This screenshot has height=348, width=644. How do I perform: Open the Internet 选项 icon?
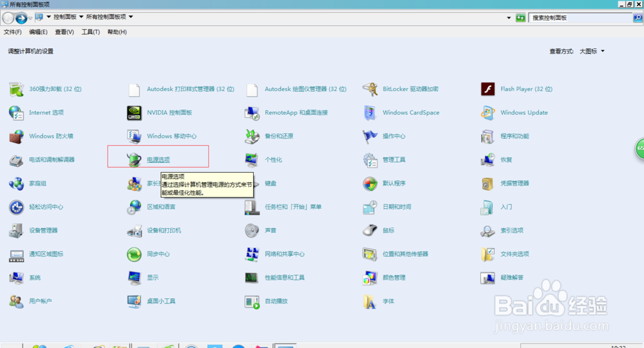pyautogui.click(x=17, y=113)
